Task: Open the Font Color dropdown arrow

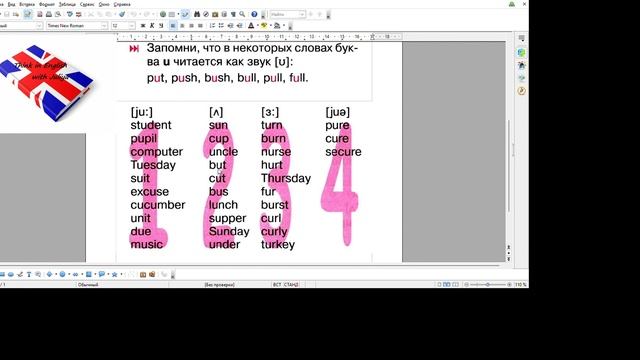Action: pyautogui.click(x=257, y=25)
